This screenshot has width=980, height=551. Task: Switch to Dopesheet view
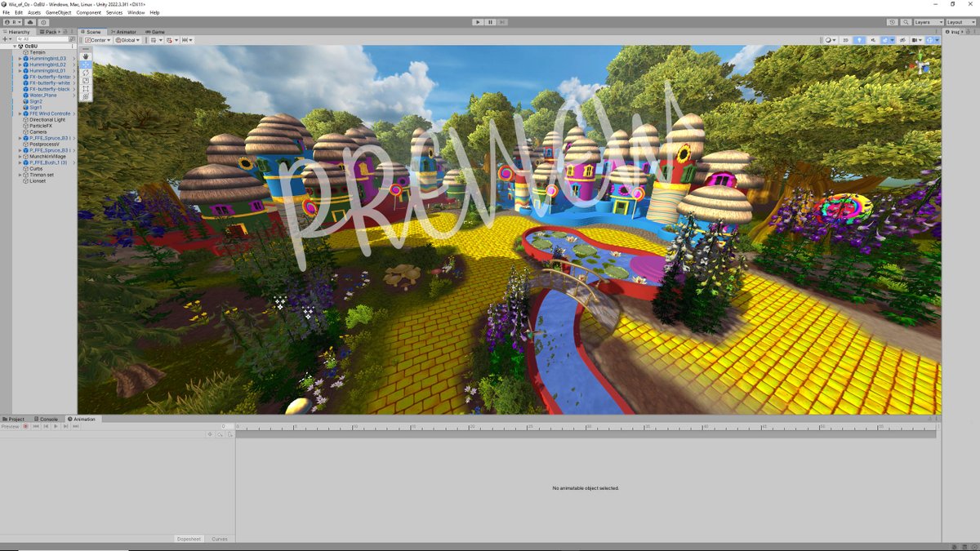(189, 539)
